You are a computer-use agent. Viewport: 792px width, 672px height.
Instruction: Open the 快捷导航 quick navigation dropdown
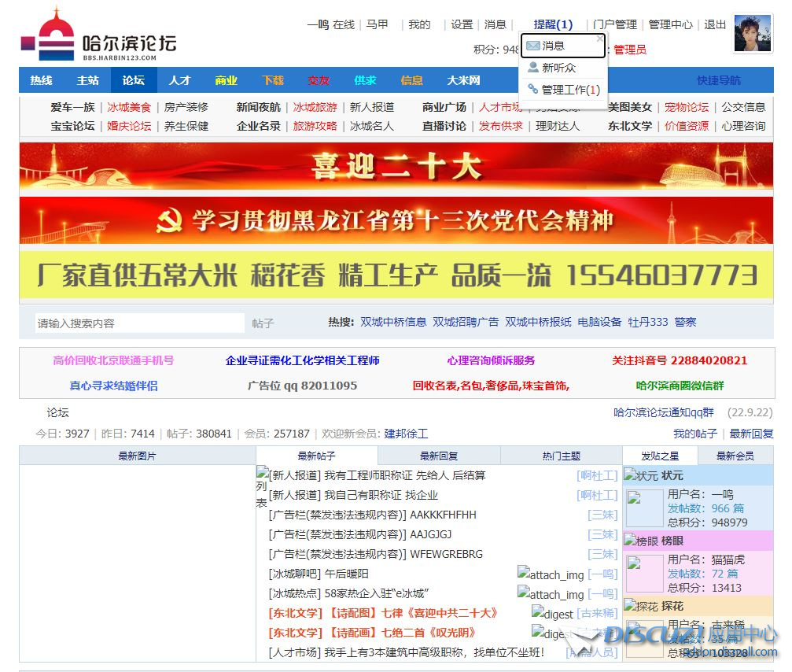coord(718,80)
